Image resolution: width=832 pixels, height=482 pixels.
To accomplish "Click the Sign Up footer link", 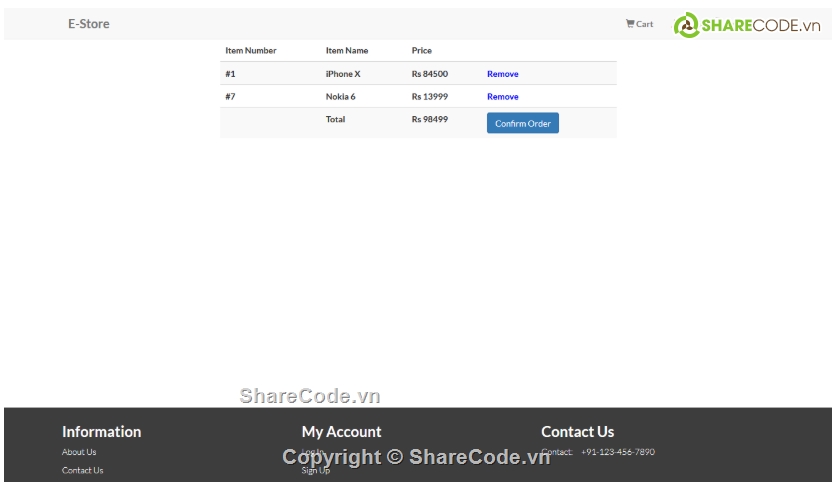I will point(316,471).
